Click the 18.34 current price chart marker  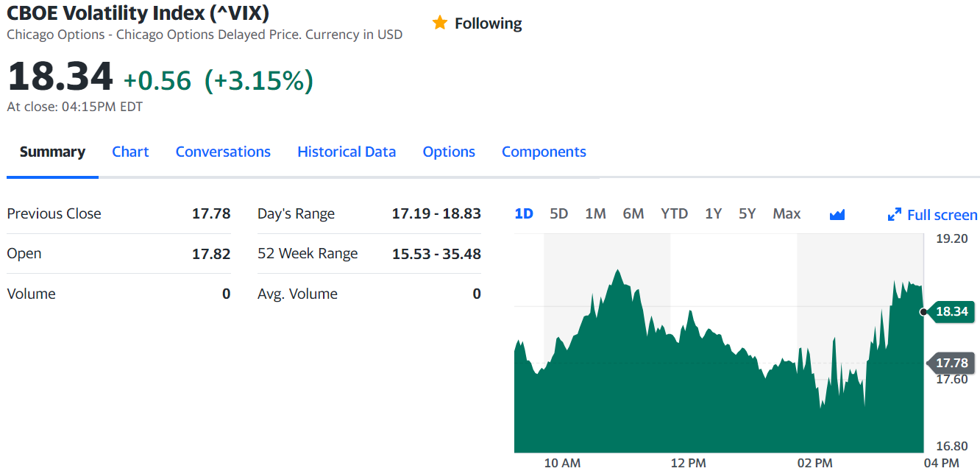coord(951,311)
